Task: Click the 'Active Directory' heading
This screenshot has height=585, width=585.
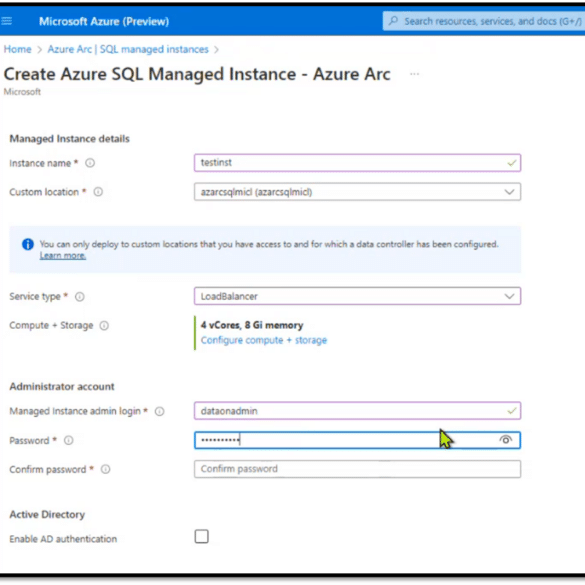Action: pos(47,514)
